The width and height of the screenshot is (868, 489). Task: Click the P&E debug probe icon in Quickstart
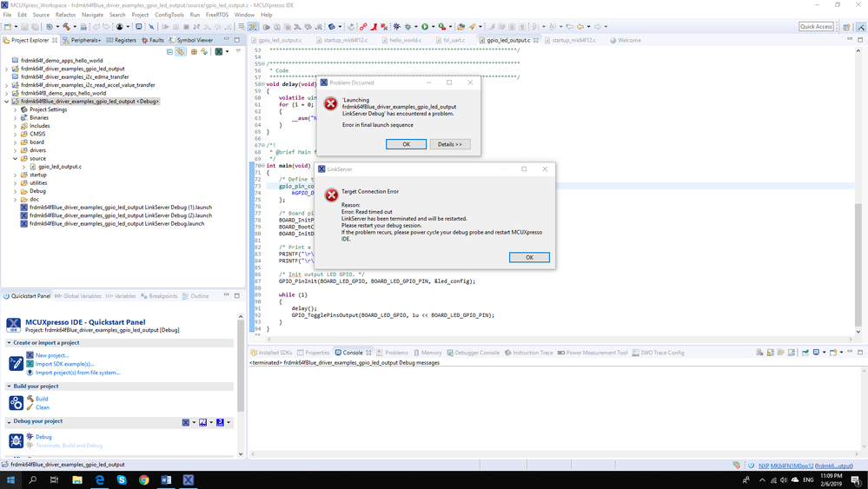click(202, 423)
